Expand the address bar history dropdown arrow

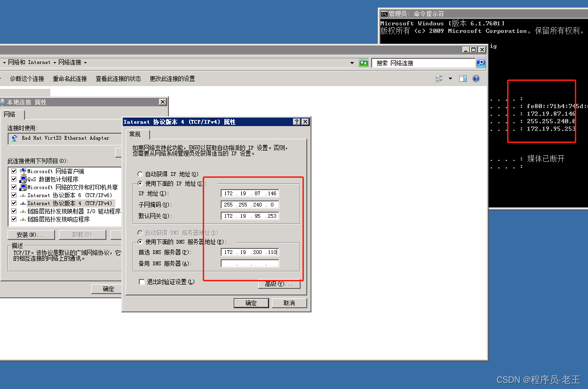tap(352, 63)
